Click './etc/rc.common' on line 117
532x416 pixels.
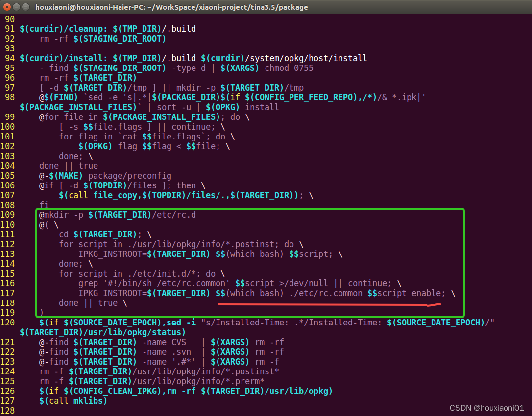click(326, 294)
